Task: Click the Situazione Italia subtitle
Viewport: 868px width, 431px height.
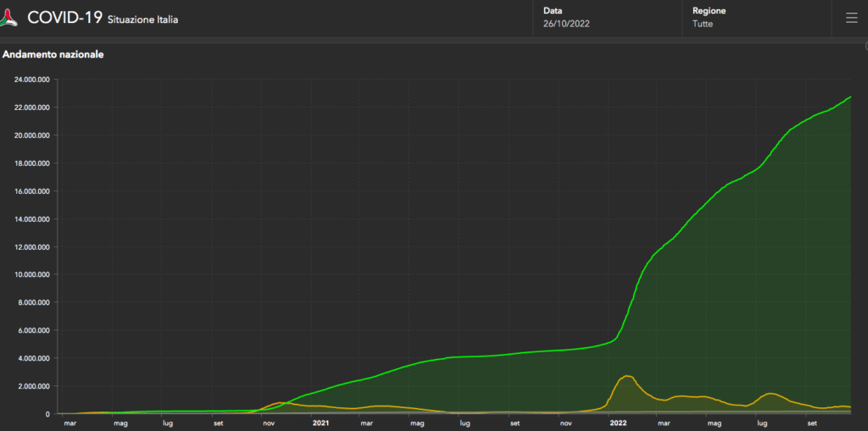Action: pos(143,19)
